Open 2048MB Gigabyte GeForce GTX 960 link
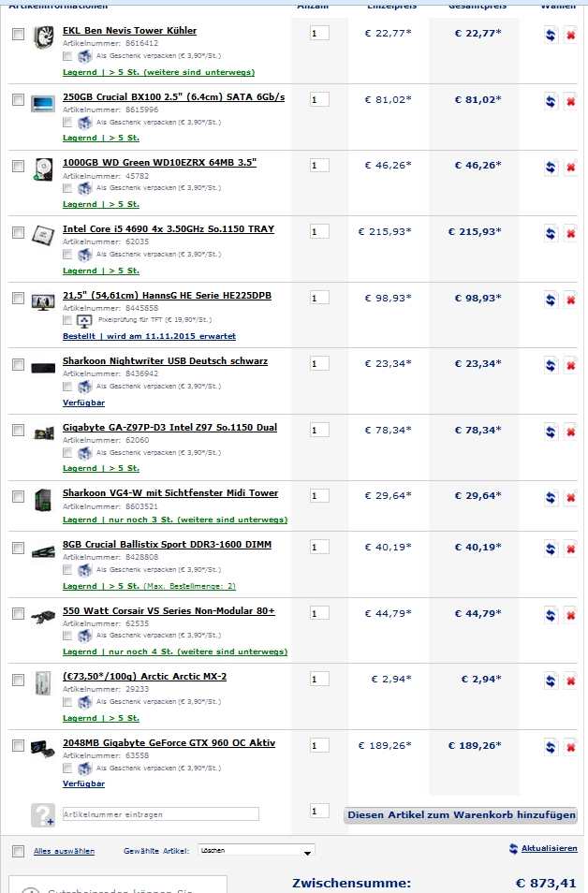Image resolution: width=588 pixels, height=893 pixels. (x=169, y=743)
